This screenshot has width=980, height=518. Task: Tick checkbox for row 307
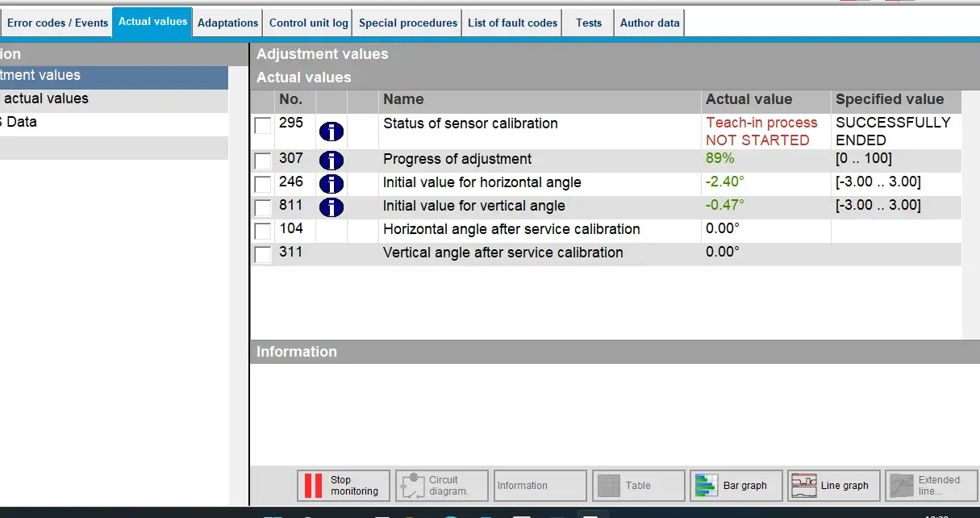point(263,161)
